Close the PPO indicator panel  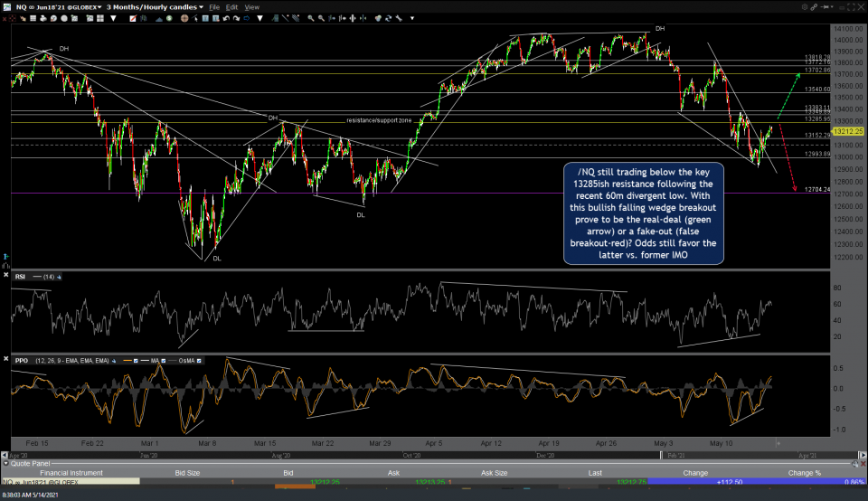[x=5, y=359]
